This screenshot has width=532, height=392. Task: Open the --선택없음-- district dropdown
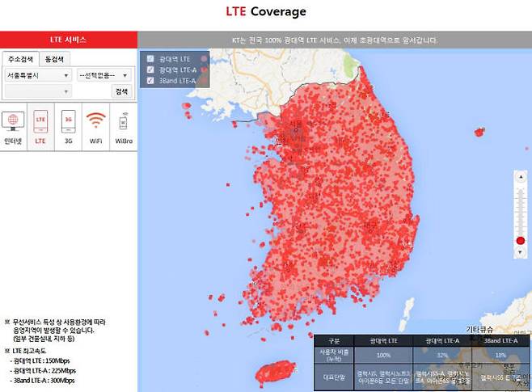point(103,75)
